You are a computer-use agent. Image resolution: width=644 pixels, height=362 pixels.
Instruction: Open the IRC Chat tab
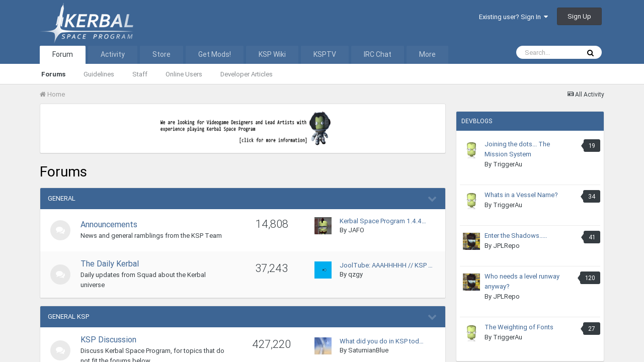coord(377,55)
